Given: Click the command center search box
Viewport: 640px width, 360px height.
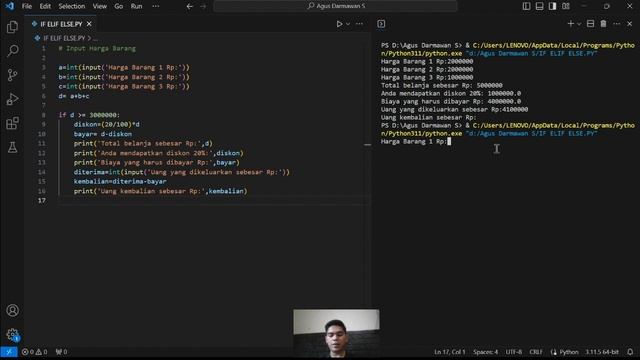Looking at the screenshot, I should tap(336, 6).
